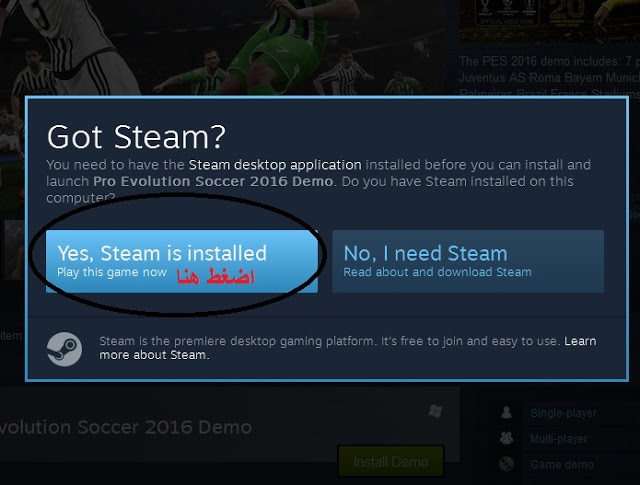Open the Multi-player category link
Image resolution: width=640 pixels, height=485 pixels.
click(559, 439)
